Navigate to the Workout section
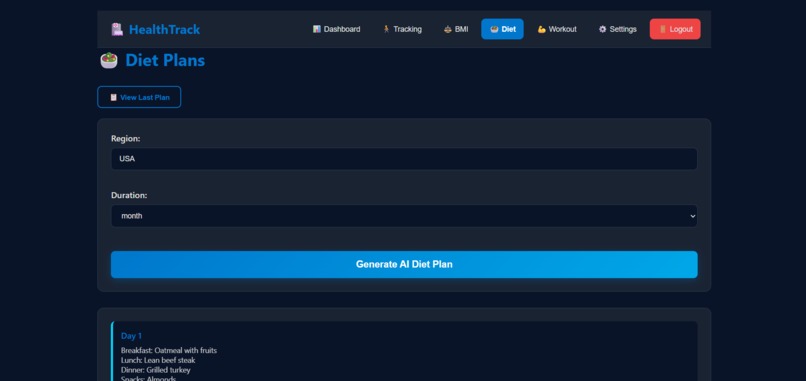 click(x=557, y=29)
